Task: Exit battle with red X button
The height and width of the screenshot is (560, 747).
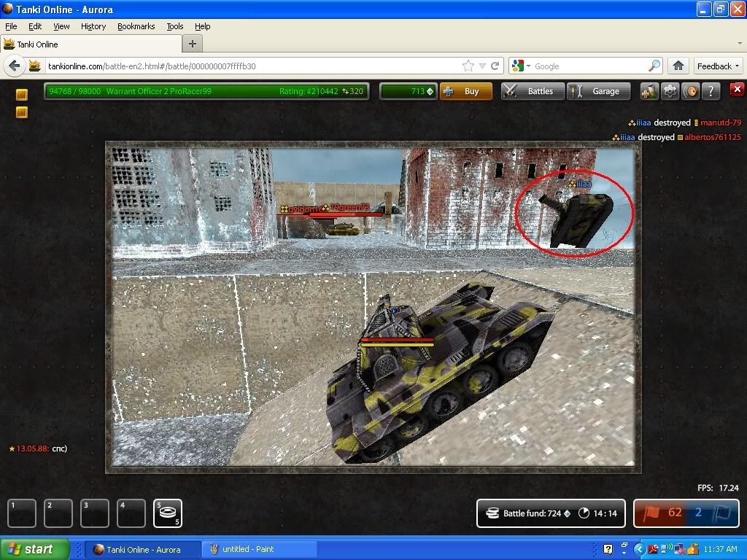Action: 736,90
